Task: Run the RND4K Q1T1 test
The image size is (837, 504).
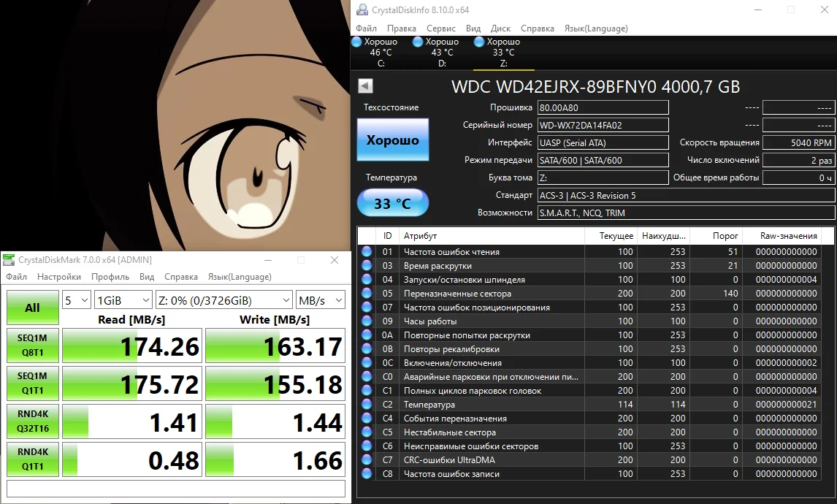Action: [x=33, y=459]
